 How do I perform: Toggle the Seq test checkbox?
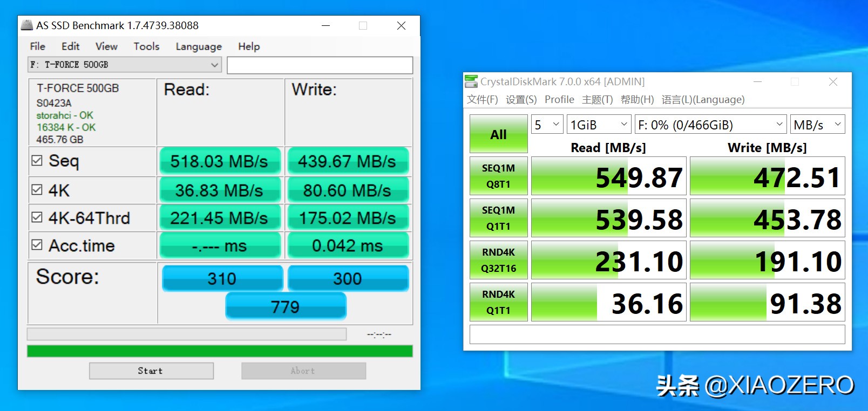coord(37,160)
